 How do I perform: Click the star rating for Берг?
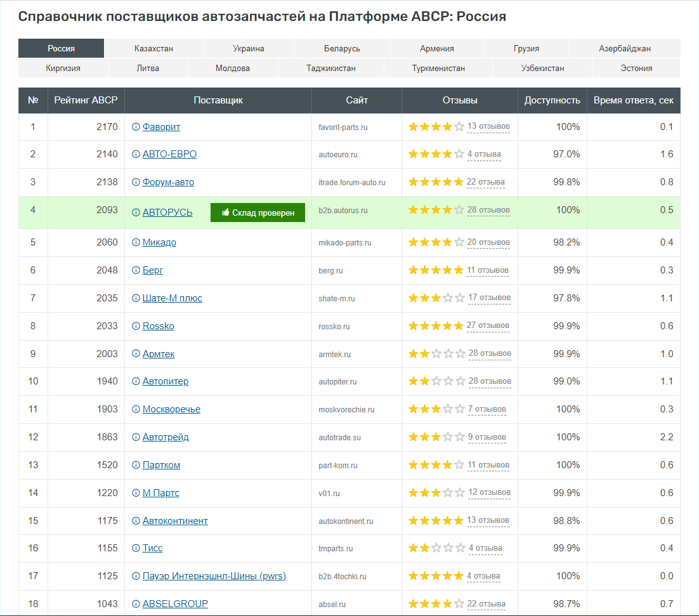pos(436,270)
